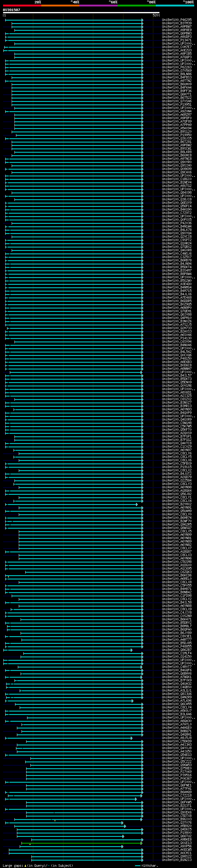This screenshot has height=868, width=197.
Task: Open hit UniRef100_Q6FNE1
Action: [x=177, y=785]
